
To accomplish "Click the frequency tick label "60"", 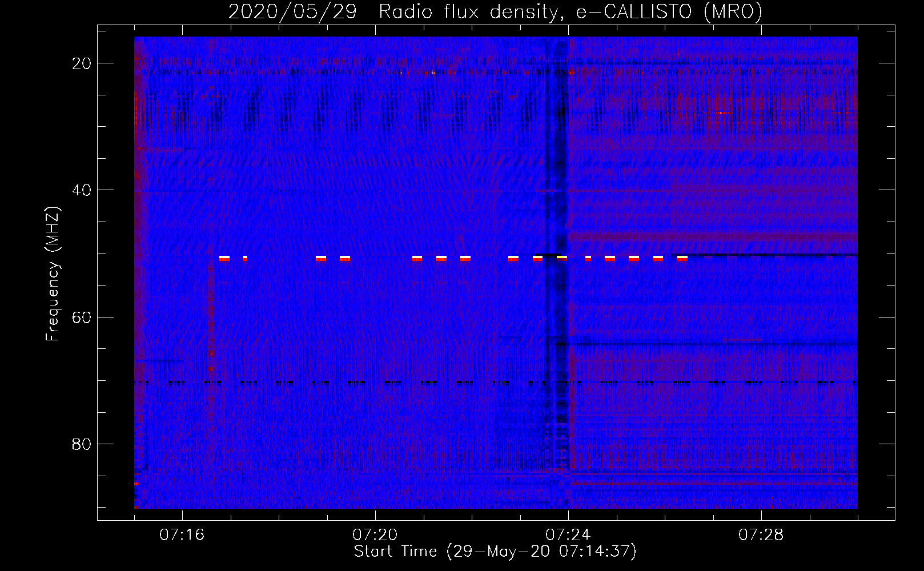I will click(82, 317).
